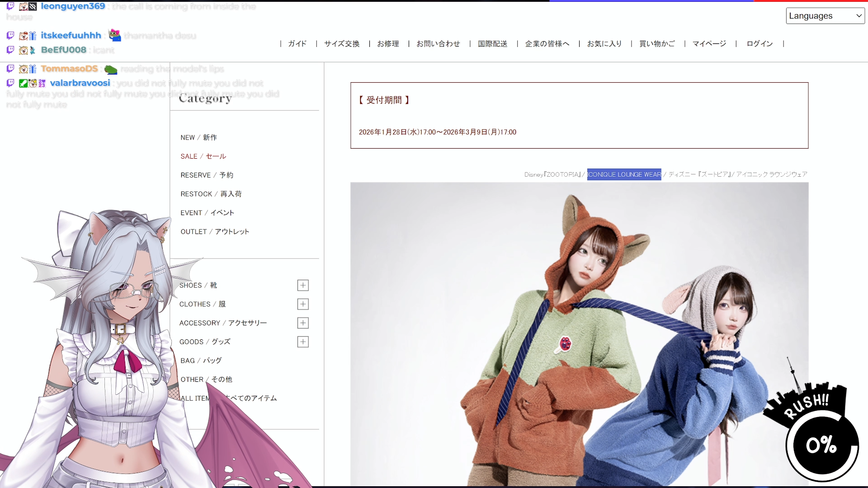Go to 買い物かご shopping cart
Image resolution: width=868 pixels, height=488 pixels.
(657, 44)
